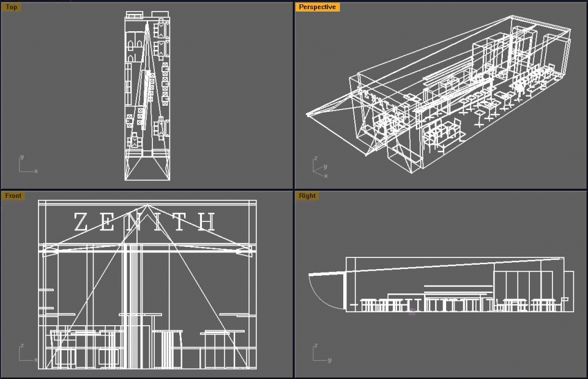The image size is (588, 379).
Task: Click the sloped roof line in Right viewport
Action: (x=453, y=263)
